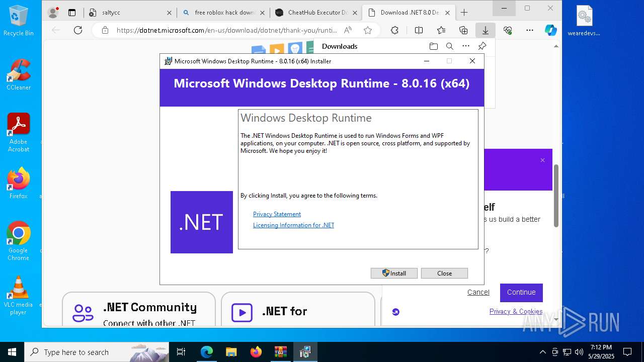
Task: Click the web page vertical scrollbar thumb
Action: click(556, 196)
